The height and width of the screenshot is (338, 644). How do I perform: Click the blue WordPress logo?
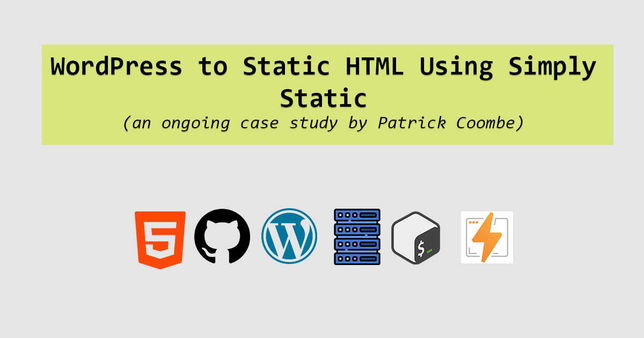[289, 236]
